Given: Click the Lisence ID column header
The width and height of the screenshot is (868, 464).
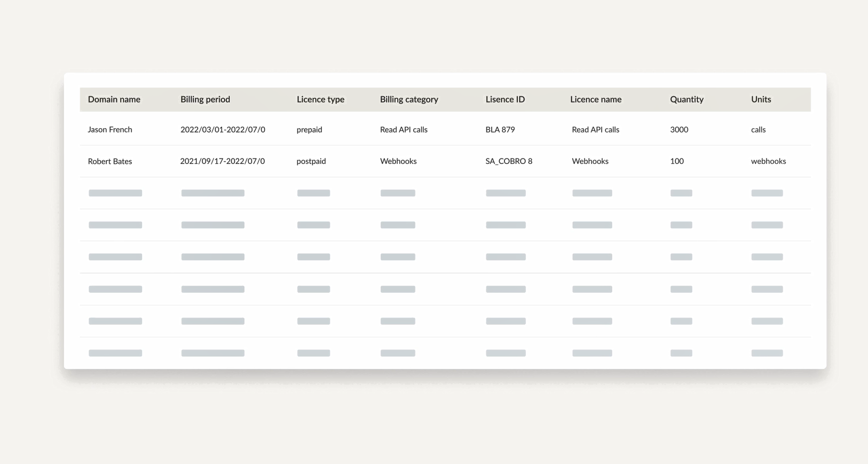Looking at the screenshot, I should pyautogui.click(x=505, y=99).
